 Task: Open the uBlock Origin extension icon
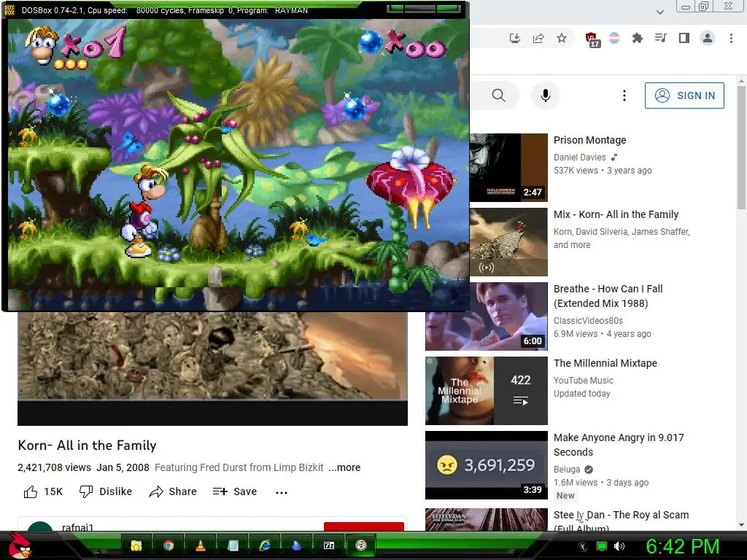pos(592,39)
